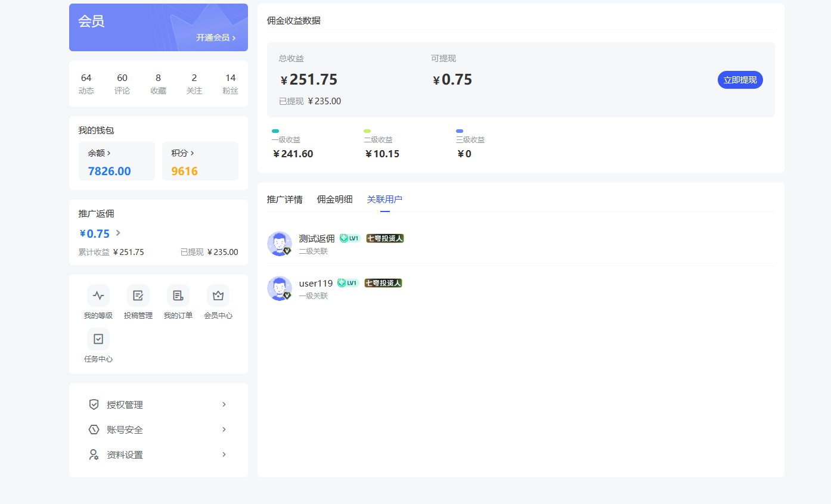Click 开通会员 link on member card
Viewport: 831px width, 504px height.
point(216,38)
